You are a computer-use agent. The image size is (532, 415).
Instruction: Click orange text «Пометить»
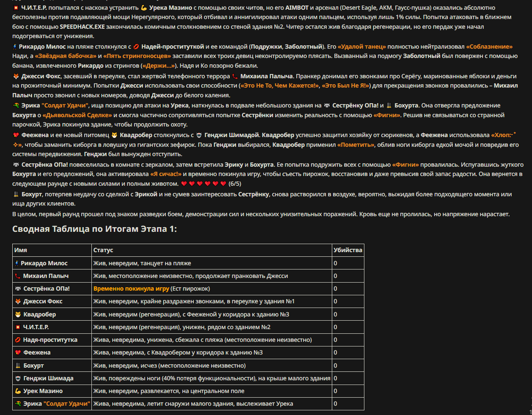pyautogui.click(x=356, y=145)
